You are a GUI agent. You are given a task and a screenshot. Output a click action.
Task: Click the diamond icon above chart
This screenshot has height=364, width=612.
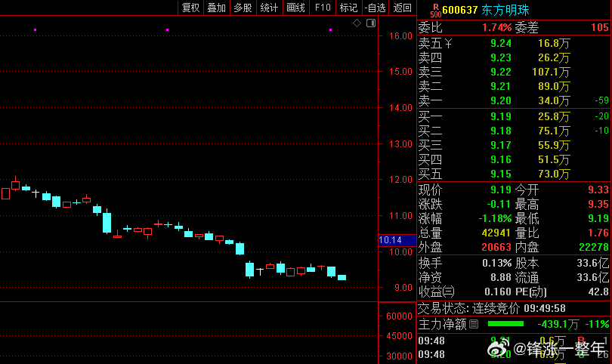(x=357, y=23)
